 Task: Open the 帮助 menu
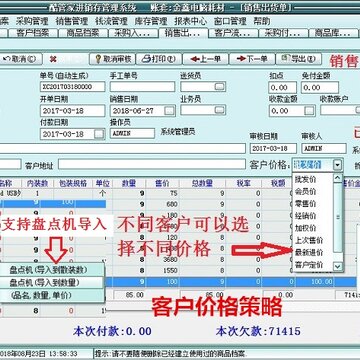click(262, 21)
